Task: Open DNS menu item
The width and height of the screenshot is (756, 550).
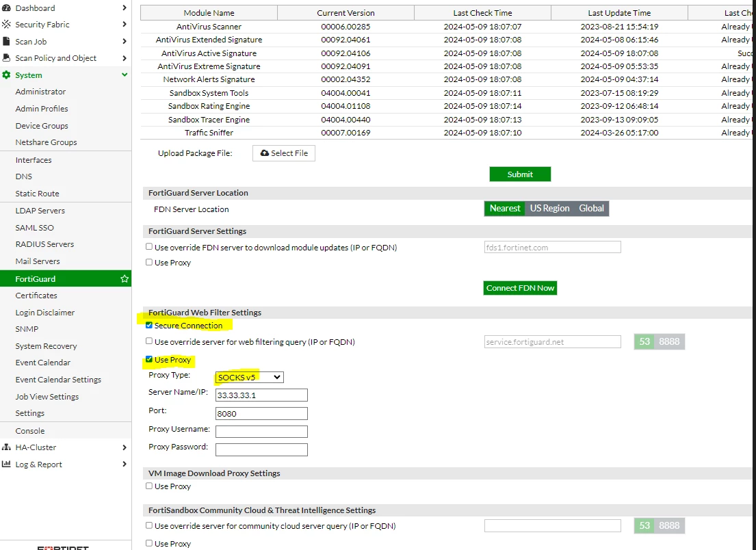Action: click(24, 176)
